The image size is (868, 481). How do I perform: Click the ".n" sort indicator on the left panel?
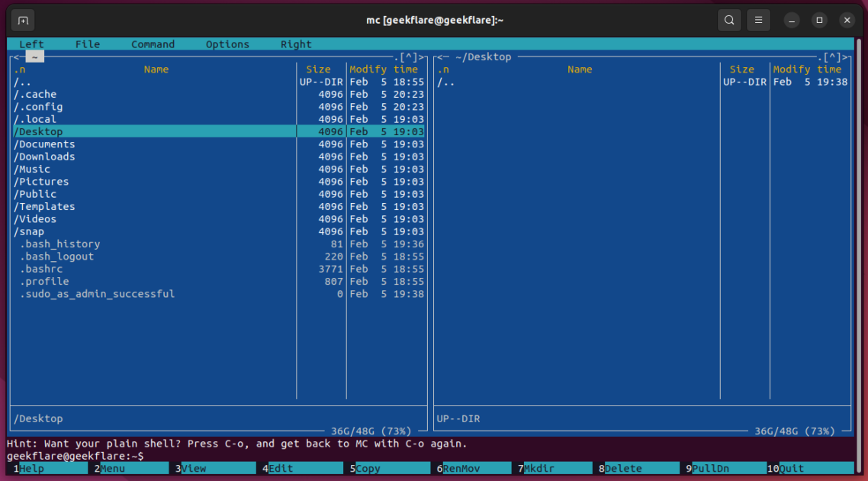(21, 69)
